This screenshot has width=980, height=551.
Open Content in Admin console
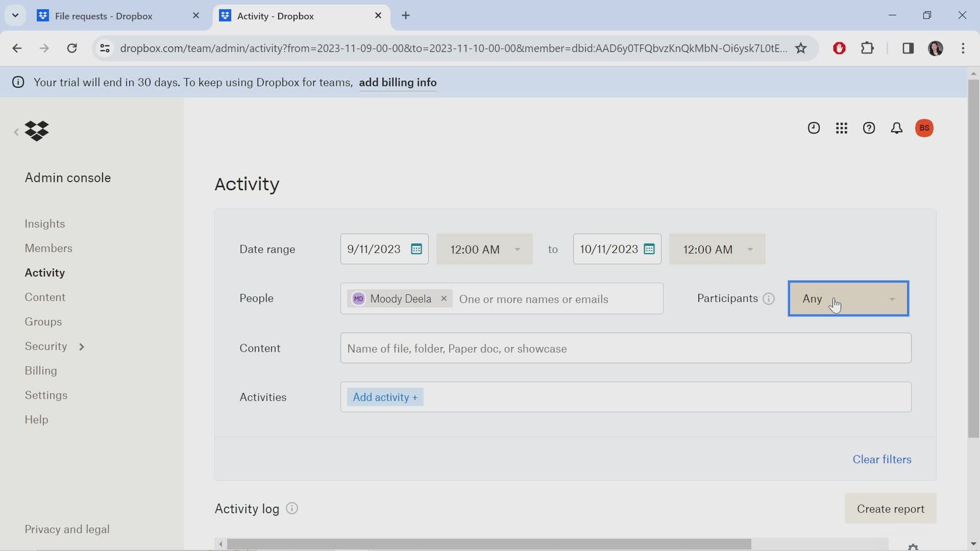pyautogui.click(x=45, y=297)
